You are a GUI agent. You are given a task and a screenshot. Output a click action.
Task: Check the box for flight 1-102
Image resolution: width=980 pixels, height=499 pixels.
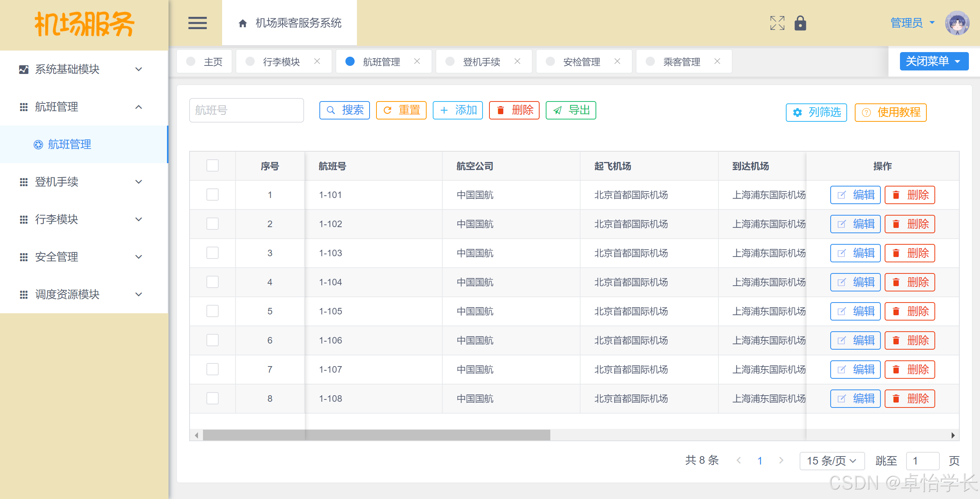pos(213,224)
